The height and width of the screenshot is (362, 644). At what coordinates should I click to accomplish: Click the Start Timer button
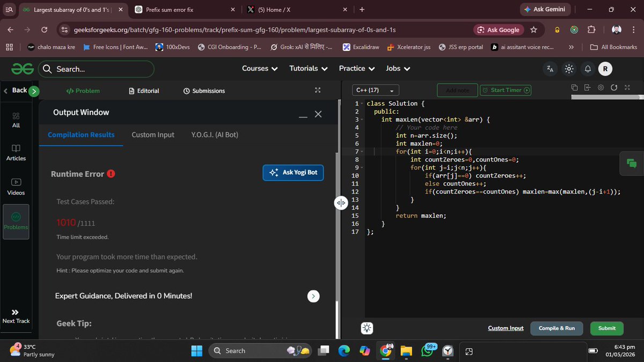(x=506, y=90)
